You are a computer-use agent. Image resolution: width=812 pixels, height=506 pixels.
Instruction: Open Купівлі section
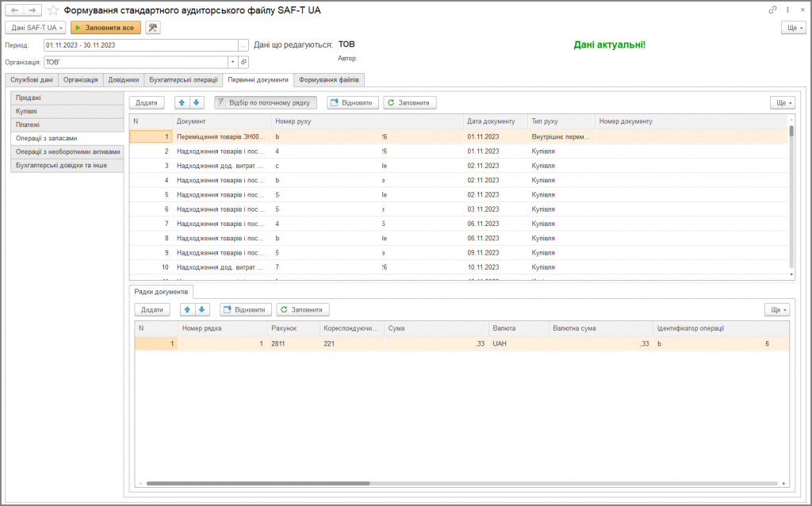(x=67, y=111)
